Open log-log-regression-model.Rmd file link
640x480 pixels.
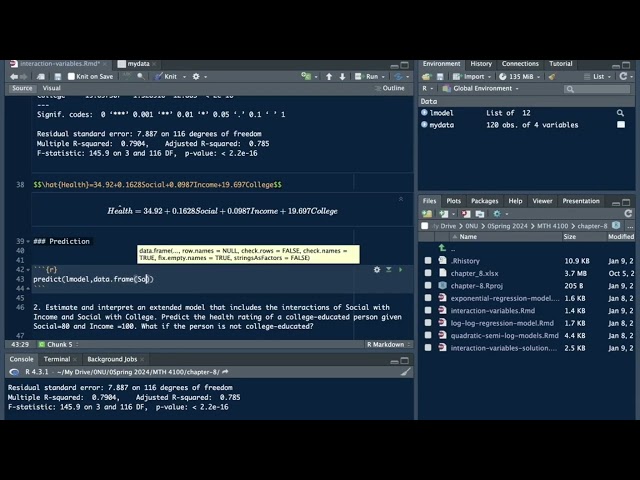tap(502, 323)
